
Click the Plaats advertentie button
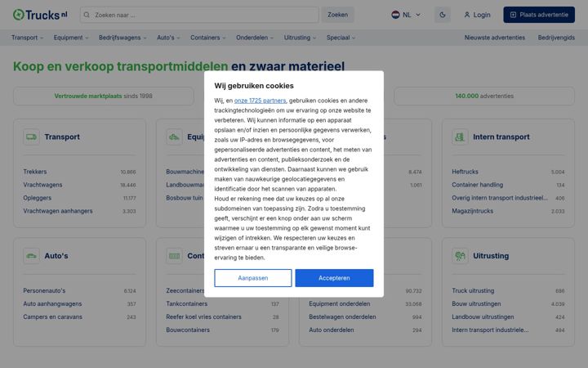[x=539, y=15]
